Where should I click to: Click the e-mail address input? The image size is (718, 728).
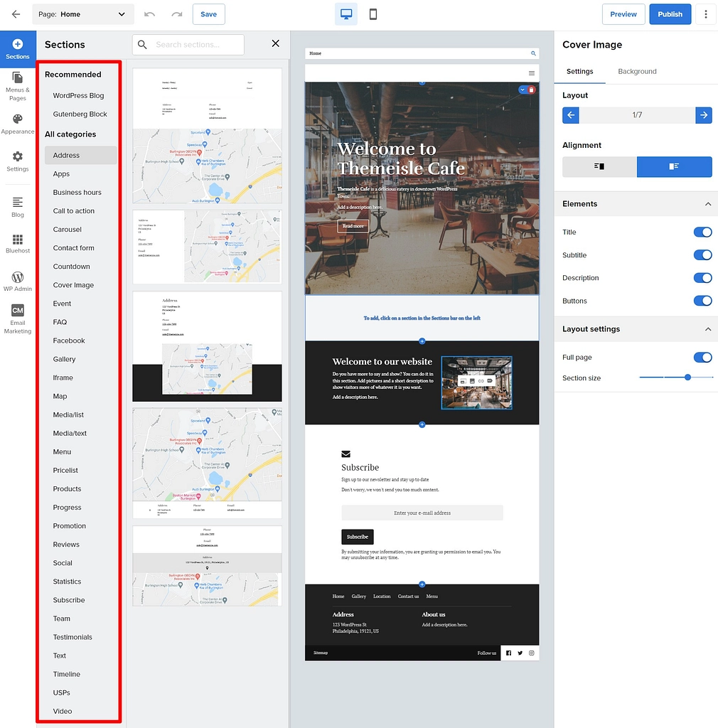(x=422, y=513)
